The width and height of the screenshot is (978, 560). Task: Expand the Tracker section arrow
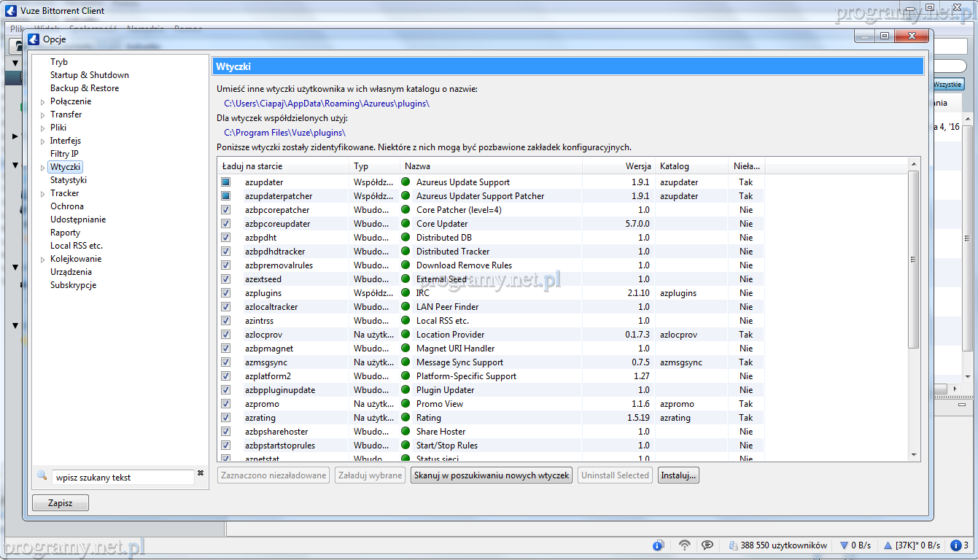[42, 194]
